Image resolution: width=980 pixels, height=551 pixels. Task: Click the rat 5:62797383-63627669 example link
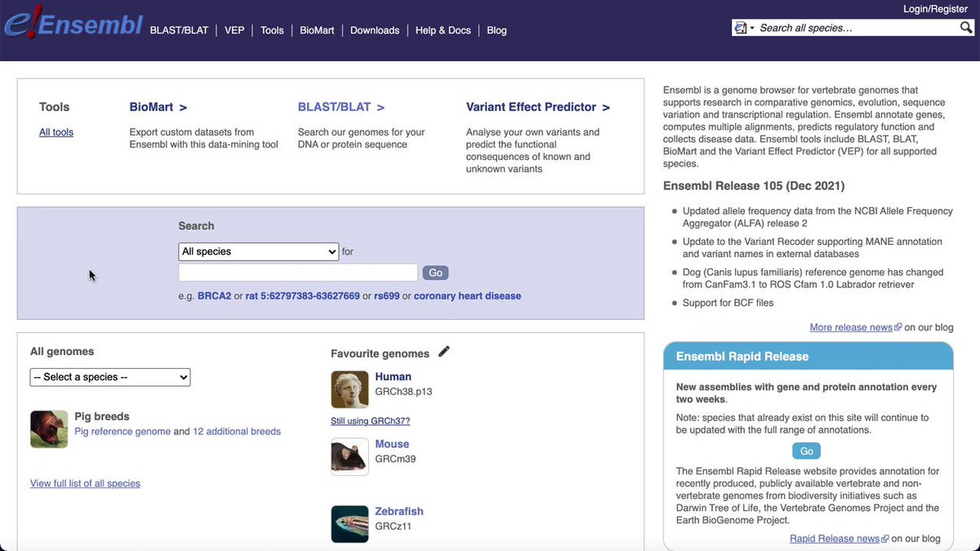(x=303, y=295)
